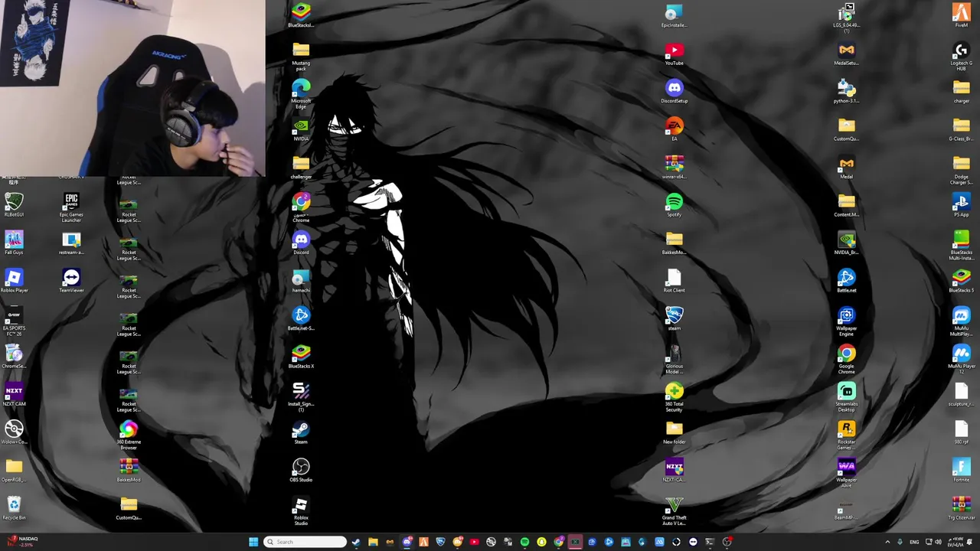Open the Rockstar Games Launcher shortcut
The image size is (980, 551).
(x=846, y=435)
